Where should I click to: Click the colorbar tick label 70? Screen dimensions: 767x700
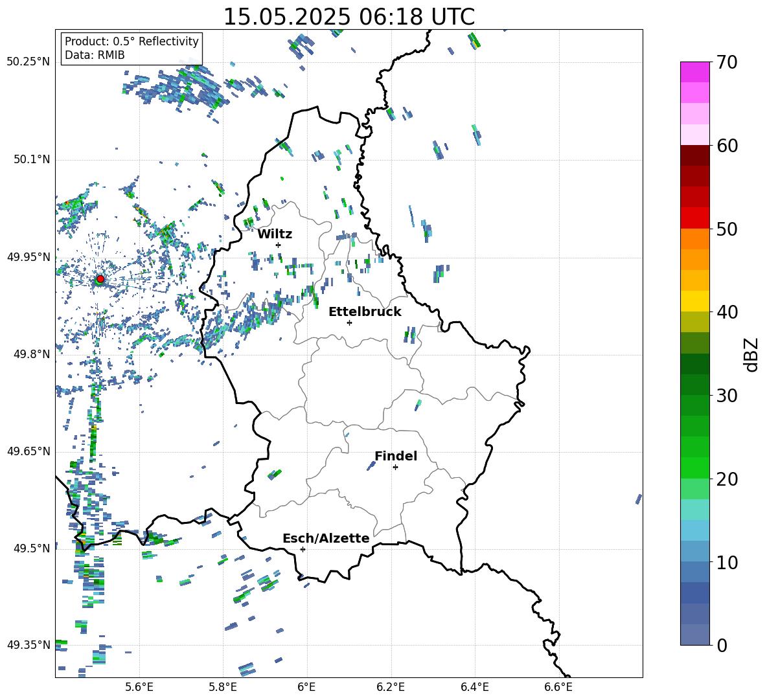(x=727, y=63)
